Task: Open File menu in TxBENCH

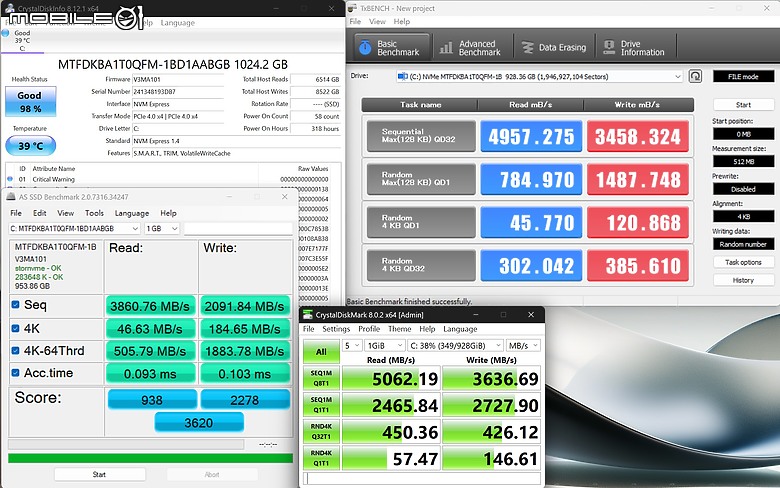Action: (355, 22)
